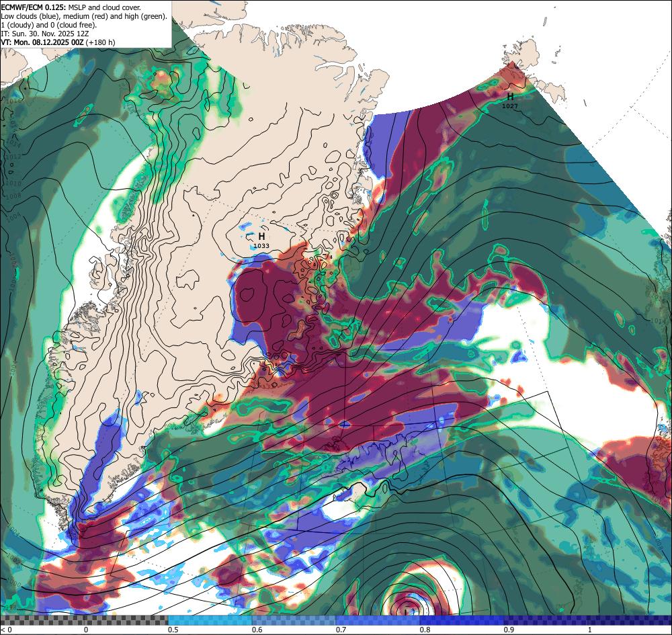Click the '1008' isobar label

tap(13, 196)
